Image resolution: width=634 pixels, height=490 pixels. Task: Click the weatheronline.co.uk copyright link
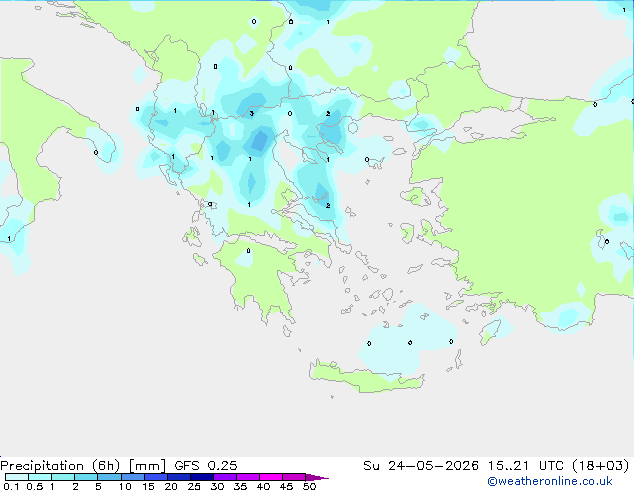coord(549,481)
